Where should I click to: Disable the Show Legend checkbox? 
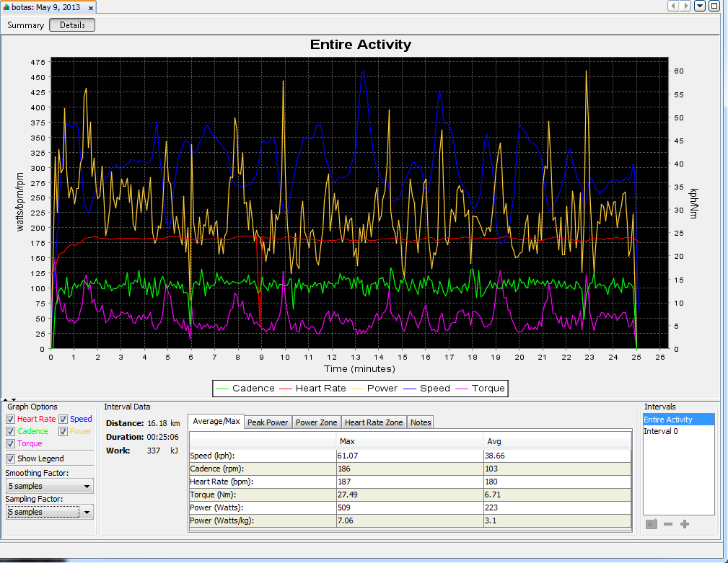(10, 458)
